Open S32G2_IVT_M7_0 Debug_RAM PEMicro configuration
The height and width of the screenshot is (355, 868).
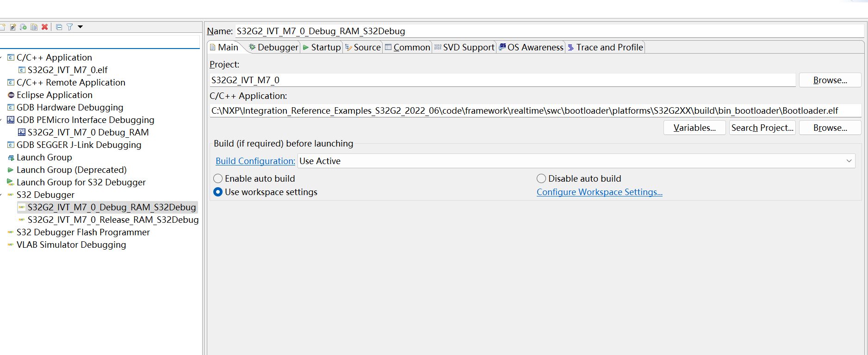(88, 132)
